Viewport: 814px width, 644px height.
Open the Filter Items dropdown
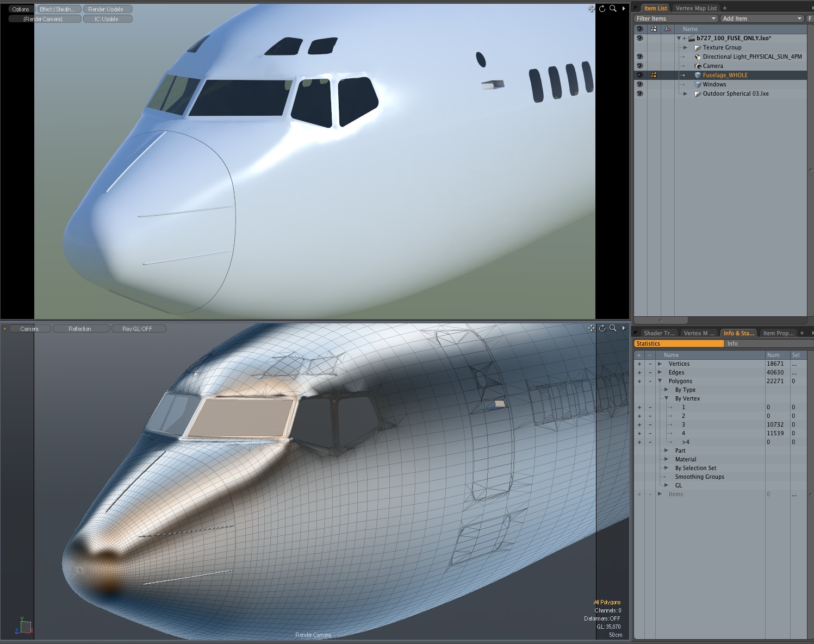(x=676, y=18)
